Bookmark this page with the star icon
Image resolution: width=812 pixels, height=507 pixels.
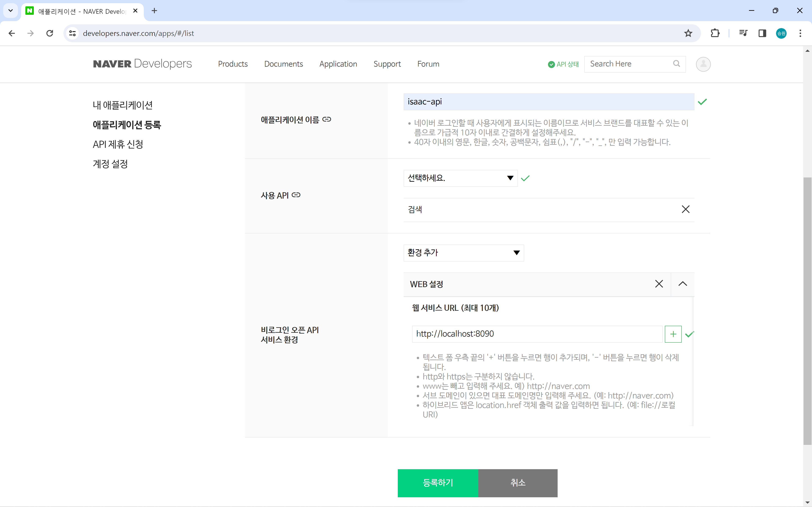point(688,33)
